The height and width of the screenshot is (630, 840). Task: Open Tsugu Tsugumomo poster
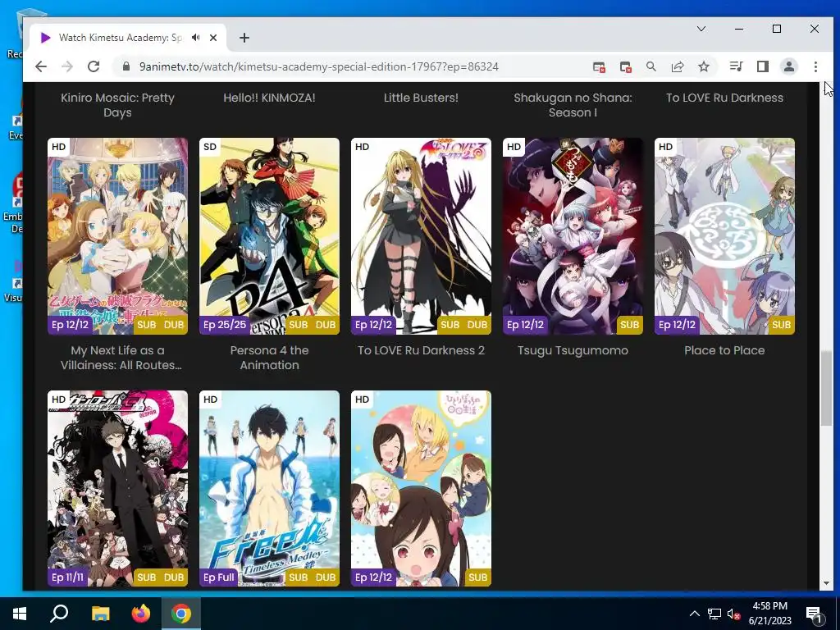(573, 236)
